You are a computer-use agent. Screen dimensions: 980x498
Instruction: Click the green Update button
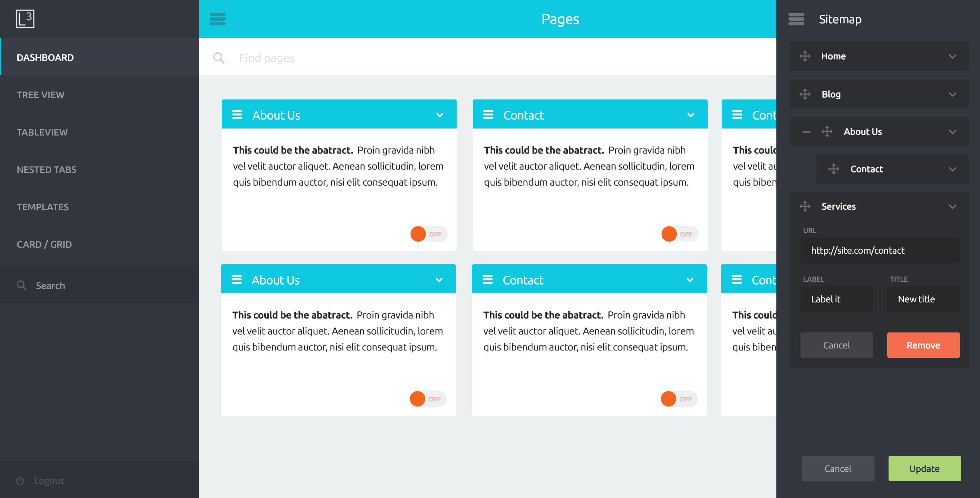pyautogui.click(x=925, y=469)
